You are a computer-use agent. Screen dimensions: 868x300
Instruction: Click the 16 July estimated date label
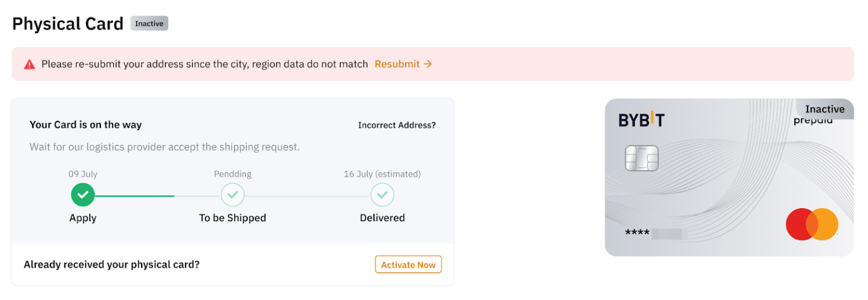pos(382,174)
